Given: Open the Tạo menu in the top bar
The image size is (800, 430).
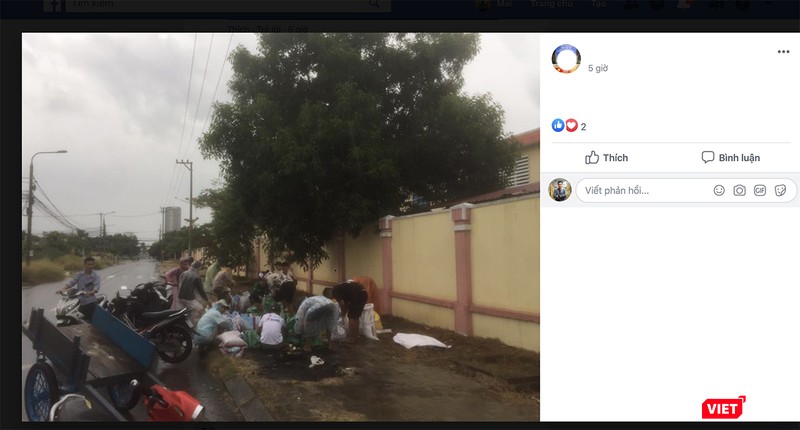Looking at the screenshot, I should tap(598, 4).
